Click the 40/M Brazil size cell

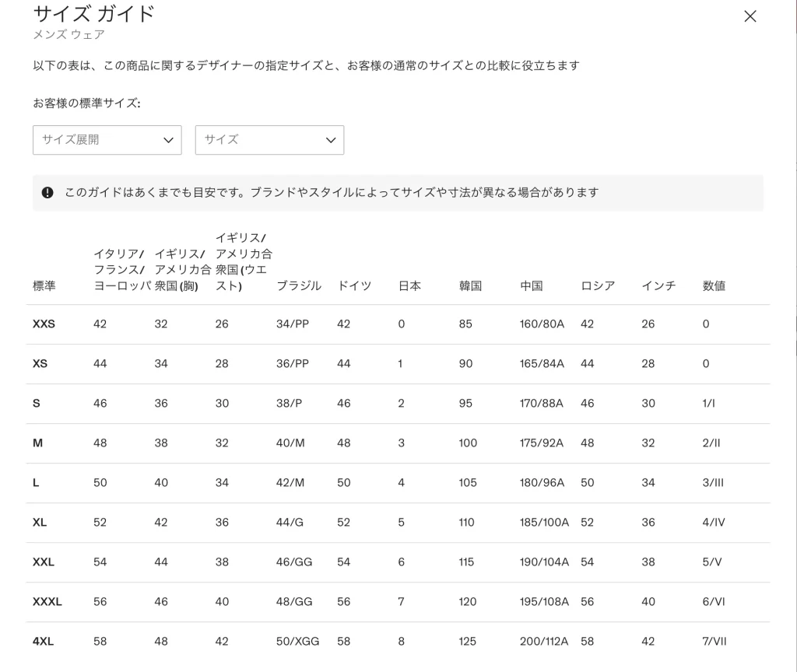(290, 443)
